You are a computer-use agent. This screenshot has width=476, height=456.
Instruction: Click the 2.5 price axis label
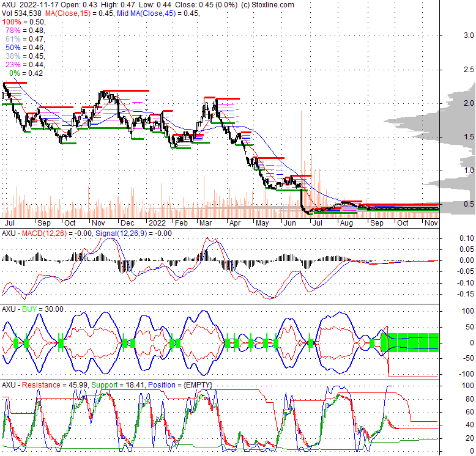click(x=469, y=70)
